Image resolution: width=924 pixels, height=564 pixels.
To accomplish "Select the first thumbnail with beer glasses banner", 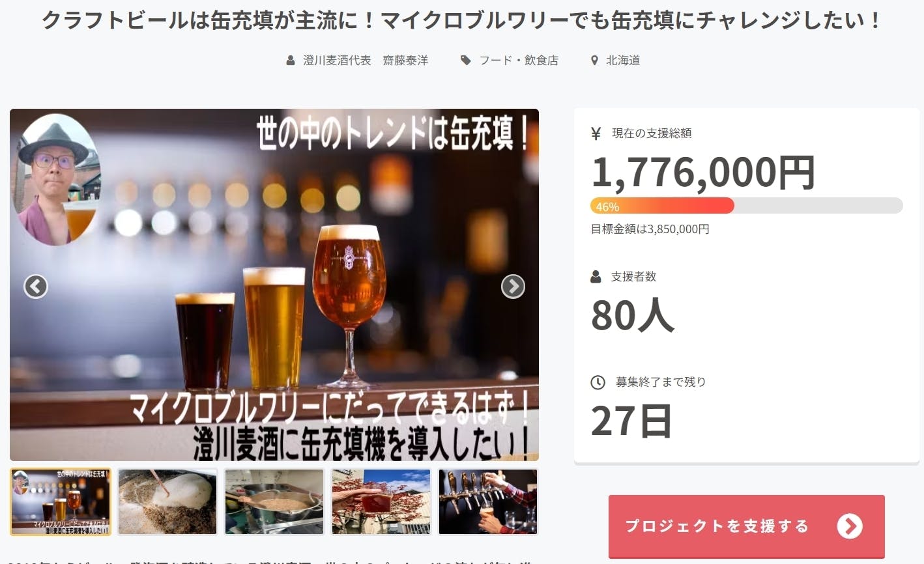I will coord(61,501).
